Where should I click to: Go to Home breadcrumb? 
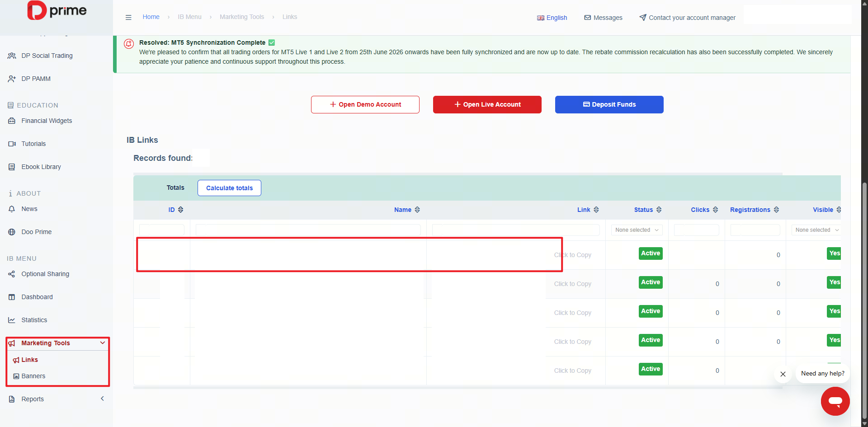pyautogui.click(x=151, y=17)
